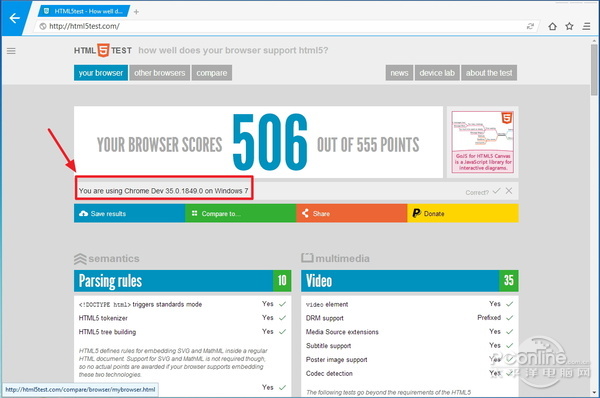Click the Video section header

pos(410,281)
